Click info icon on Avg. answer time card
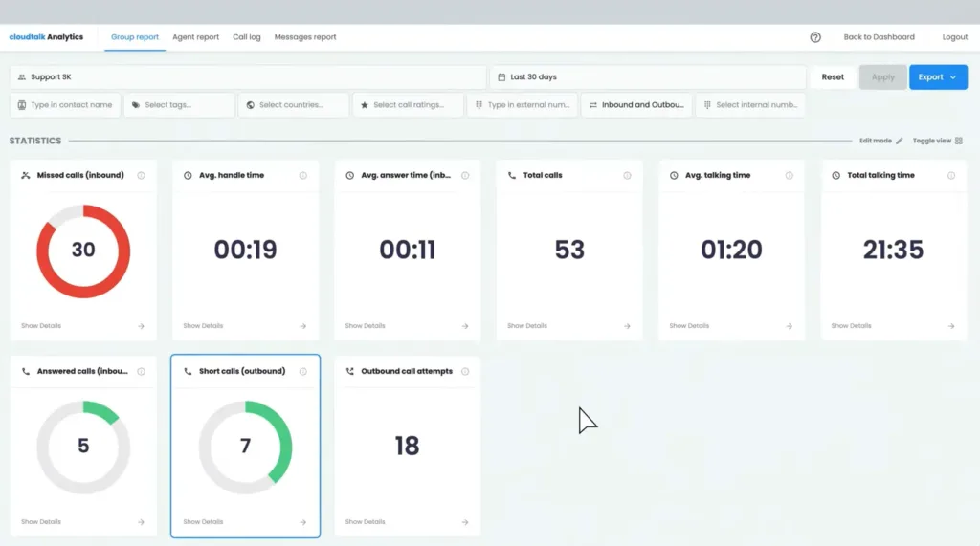The height and width of the screenshot is (546, 980). (465, 176)
